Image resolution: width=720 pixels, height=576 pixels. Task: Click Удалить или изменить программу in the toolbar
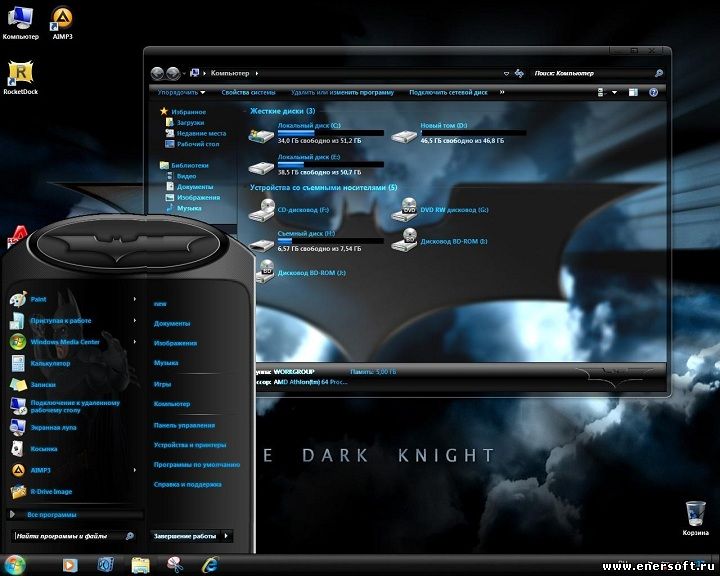[343, 92]
